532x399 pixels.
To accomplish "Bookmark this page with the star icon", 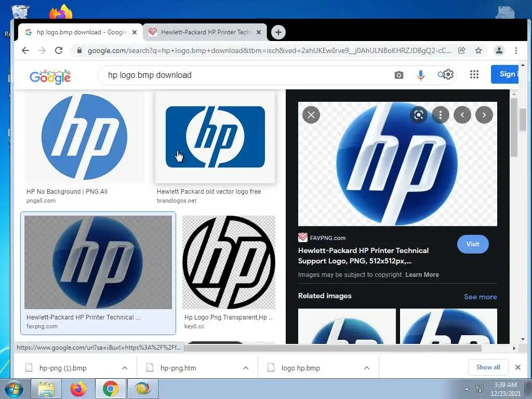I will 478,50.
